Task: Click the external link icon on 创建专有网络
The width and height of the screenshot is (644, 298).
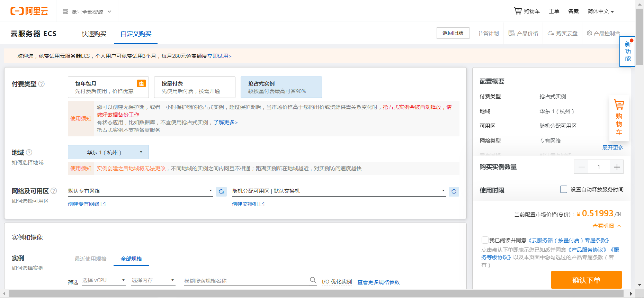Action: 103,204
